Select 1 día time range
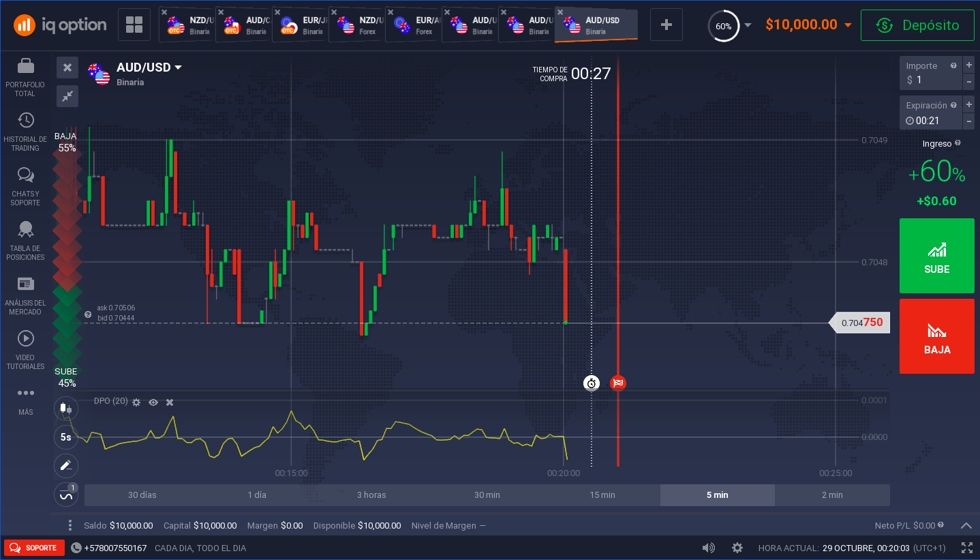 (257, 495)
